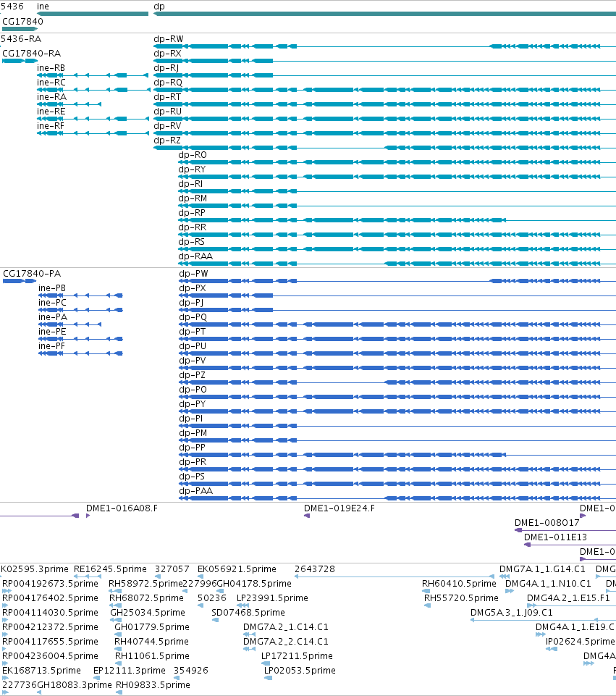Choose the ine-RA transcript
The image size is (616, 696).
click(51, 97)
